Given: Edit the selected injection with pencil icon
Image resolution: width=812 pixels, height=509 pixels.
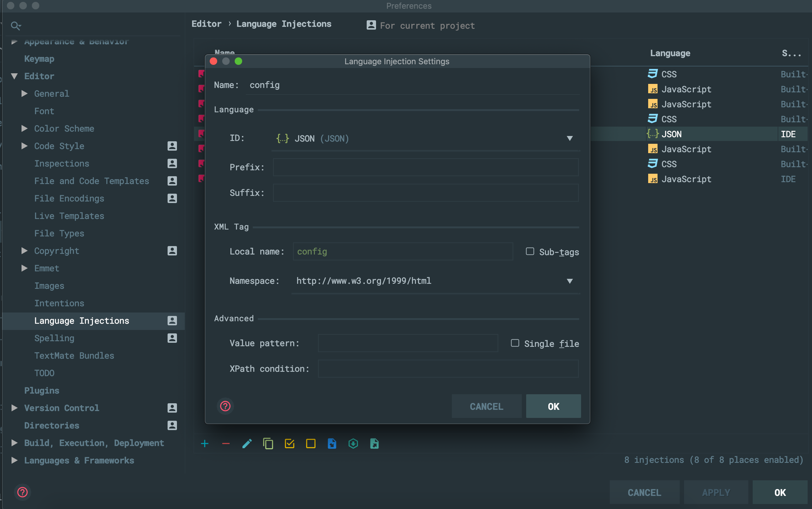Looking at the screenshot, I should point(247,444).
